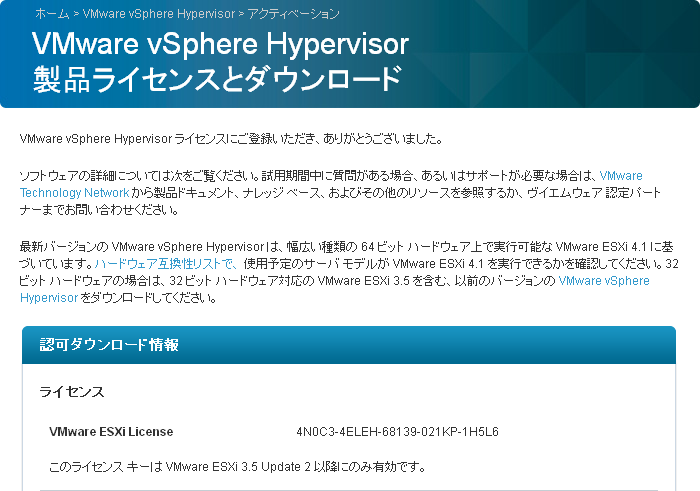Click the ESXi 3.5 Update 2 validity note
700x491 pixels.
(238, 466)
